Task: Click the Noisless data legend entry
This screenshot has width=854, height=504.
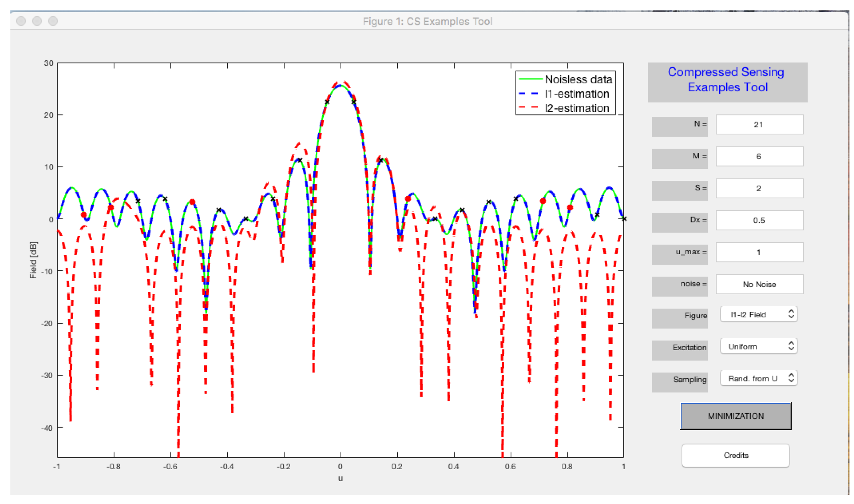Action: (578, 79)
